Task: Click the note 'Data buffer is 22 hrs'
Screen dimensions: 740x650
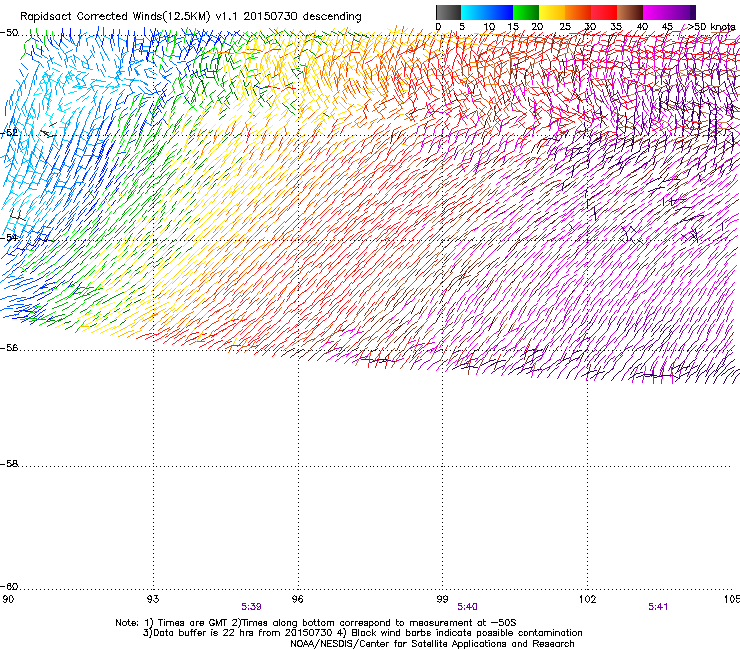Action: (205, 633)
